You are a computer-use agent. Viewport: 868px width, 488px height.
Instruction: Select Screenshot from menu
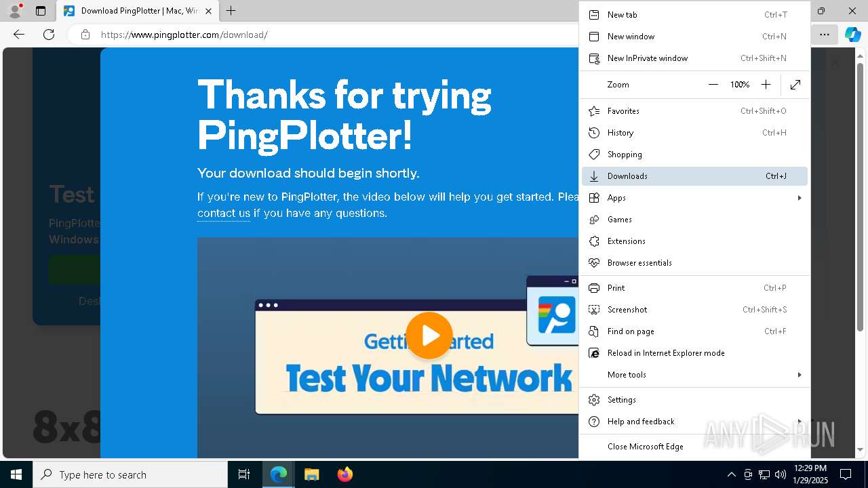(694, 310)
